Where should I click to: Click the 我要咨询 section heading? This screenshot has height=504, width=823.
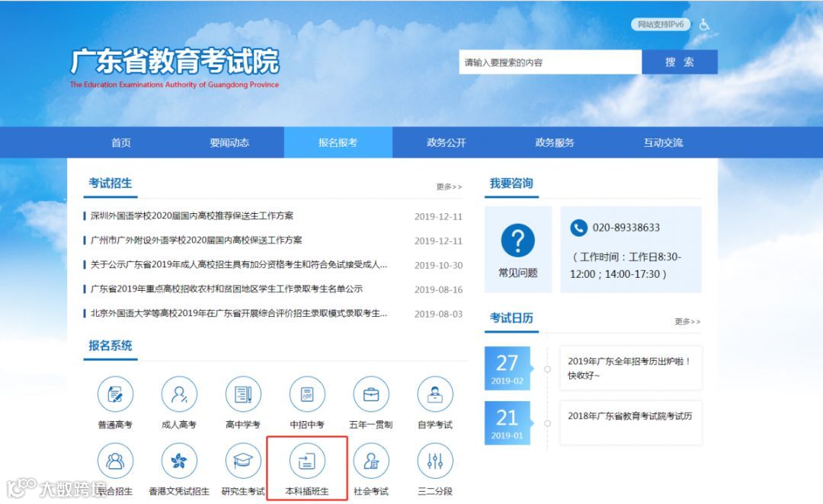click(511, 183)
